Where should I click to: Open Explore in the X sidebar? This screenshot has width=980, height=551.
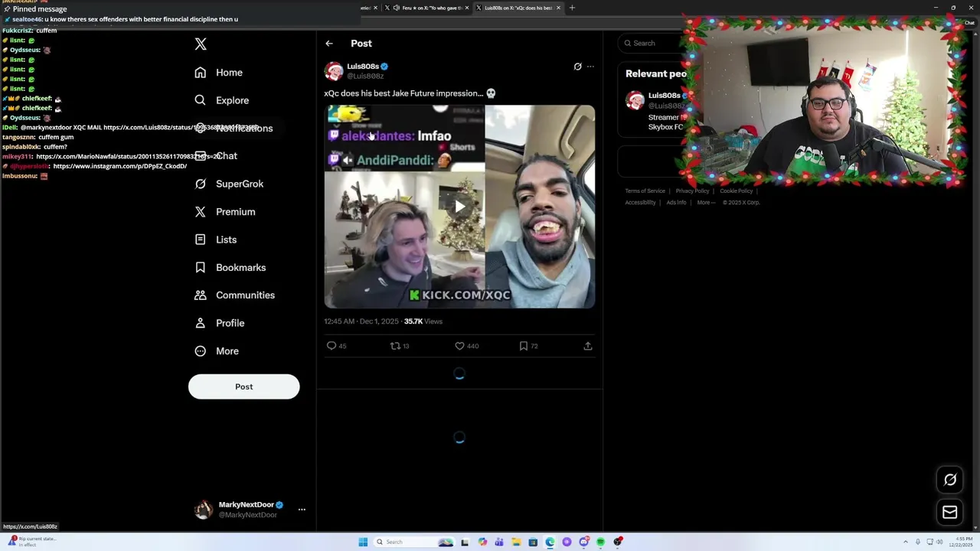coord(221,100)
